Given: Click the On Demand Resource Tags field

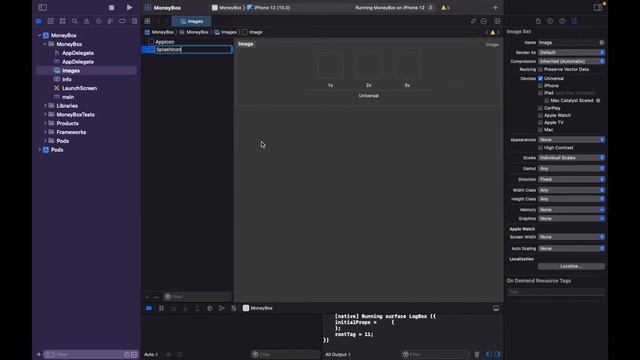Looking at the screenshot, I should pos(556,292).
